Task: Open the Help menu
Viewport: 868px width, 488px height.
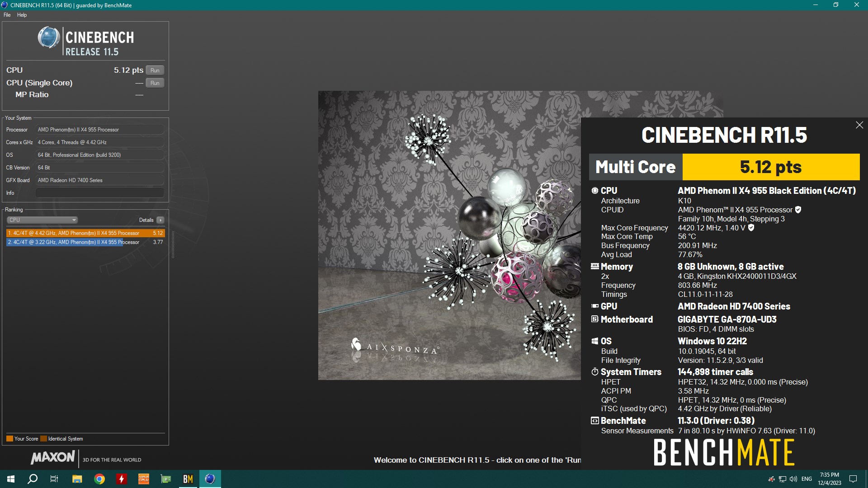Action: pyautogui.click(x=22, y=15)
